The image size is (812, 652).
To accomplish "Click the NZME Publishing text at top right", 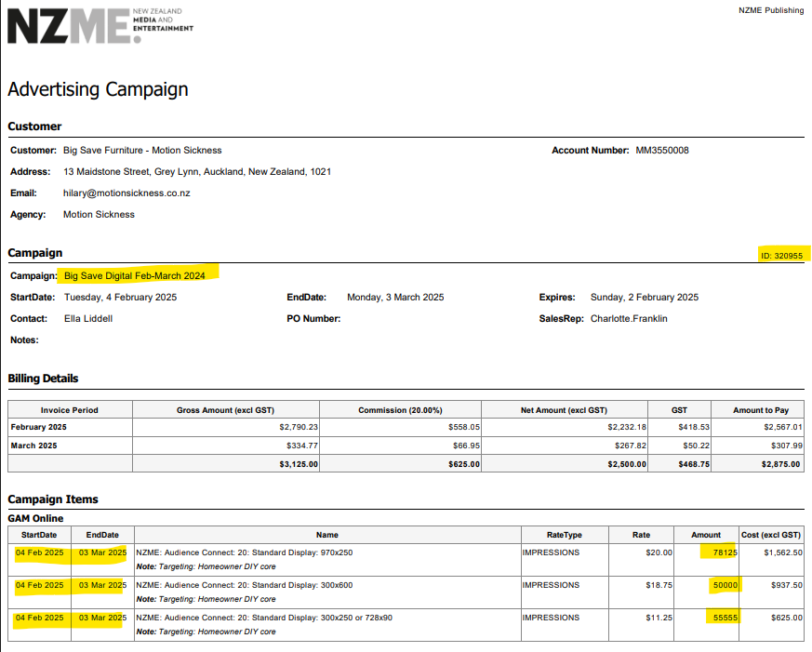I will click(x=770, y=10).
